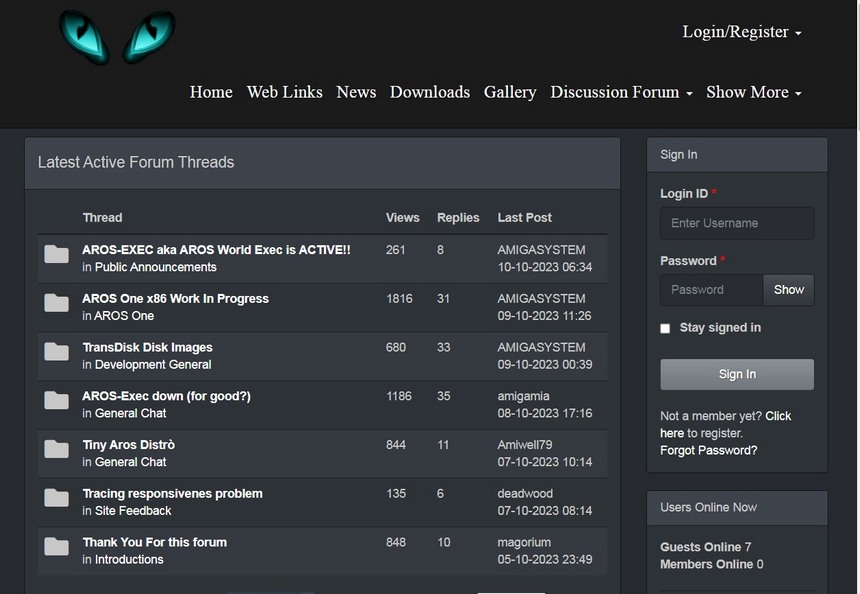
Task: Click folder icon beside Tiny Aros Distrò
Action: coord(57,450)
